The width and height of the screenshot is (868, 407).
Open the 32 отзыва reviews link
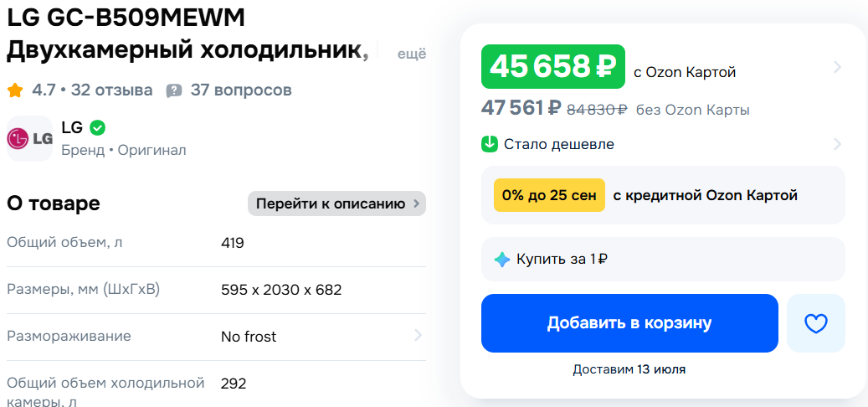(x=112, y=90)
